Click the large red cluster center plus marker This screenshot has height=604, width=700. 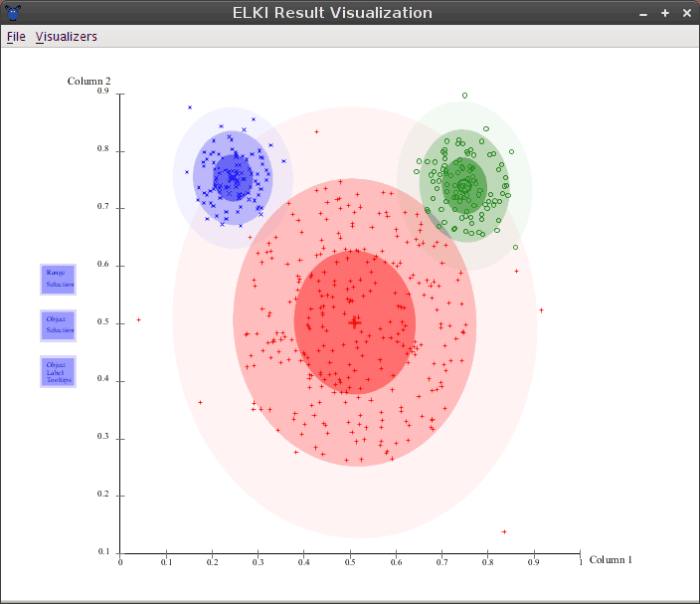point(355,322)
